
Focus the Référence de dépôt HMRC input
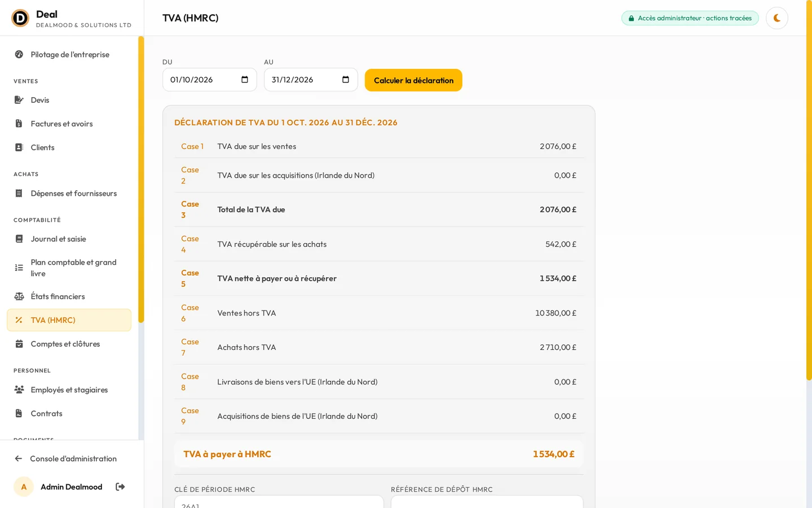(x=487, y=502)
